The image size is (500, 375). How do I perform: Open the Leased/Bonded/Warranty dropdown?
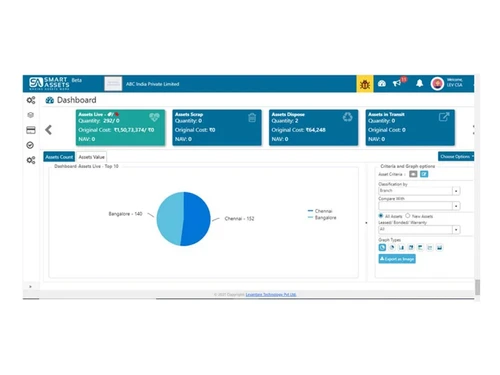tap(419, 229)
